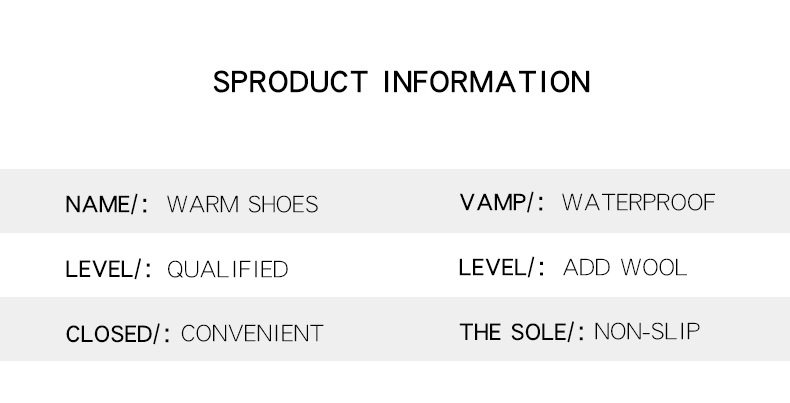This screenshot has width=790, height=403.
Task: Click the word THE in the sole label
Action: tap(479, 332)
